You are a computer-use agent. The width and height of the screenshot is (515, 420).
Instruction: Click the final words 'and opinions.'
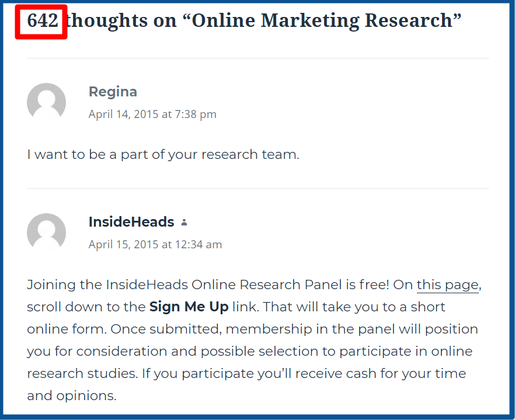(x=72, y=395)
